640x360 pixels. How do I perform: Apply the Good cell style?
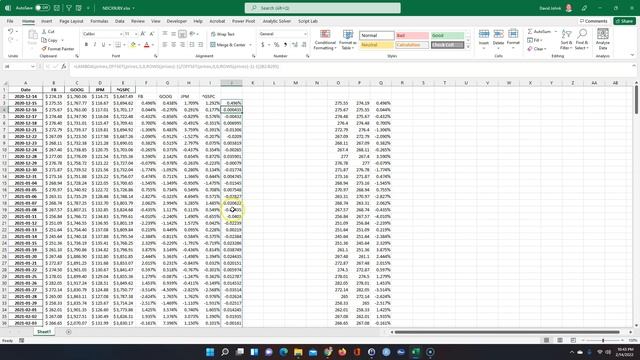click(447, 36)
